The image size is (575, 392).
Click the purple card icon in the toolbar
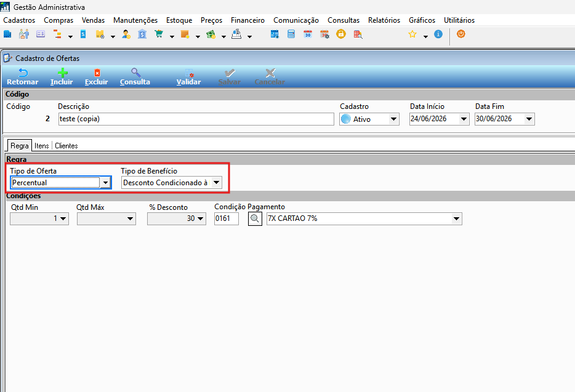pyautogui.click(x=41, y=34)
